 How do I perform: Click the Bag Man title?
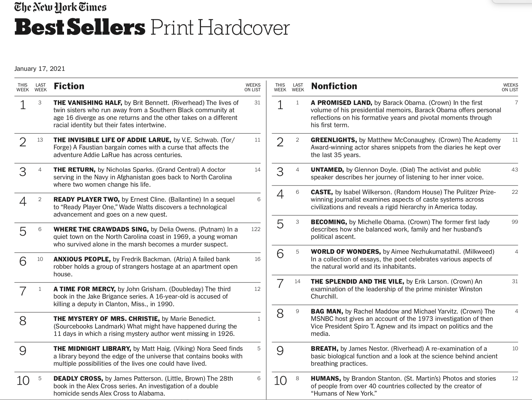[x=327, y=311]
